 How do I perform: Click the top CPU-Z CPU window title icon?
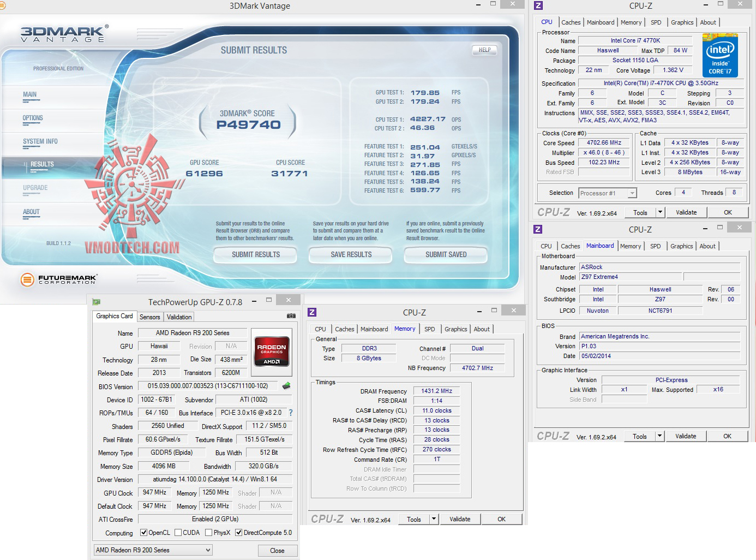pyautogui.click(x=538, y=5)
